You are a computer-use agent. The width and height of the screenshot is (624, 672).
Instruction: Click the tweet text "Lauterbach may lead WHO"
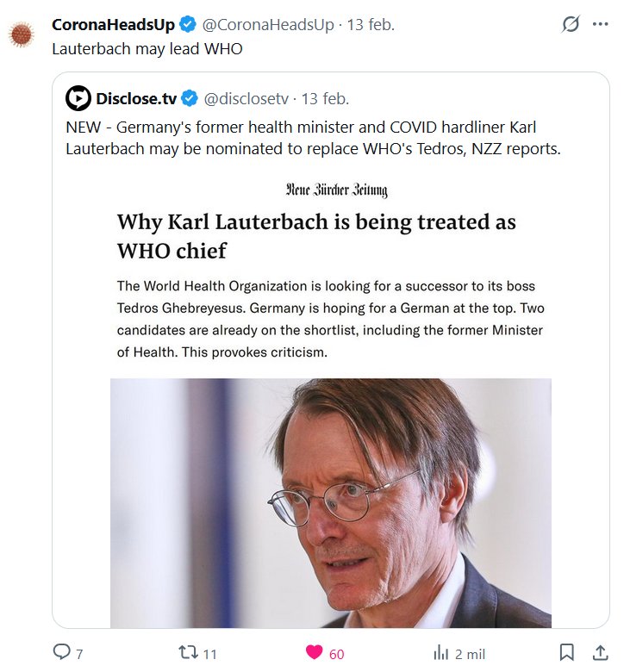coord(147,49)
